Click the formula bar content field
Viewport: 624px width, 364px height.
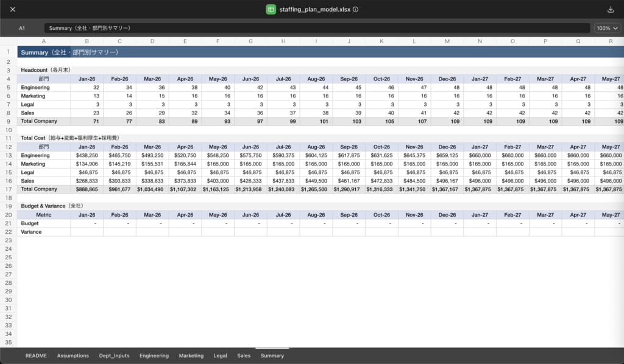317,28
